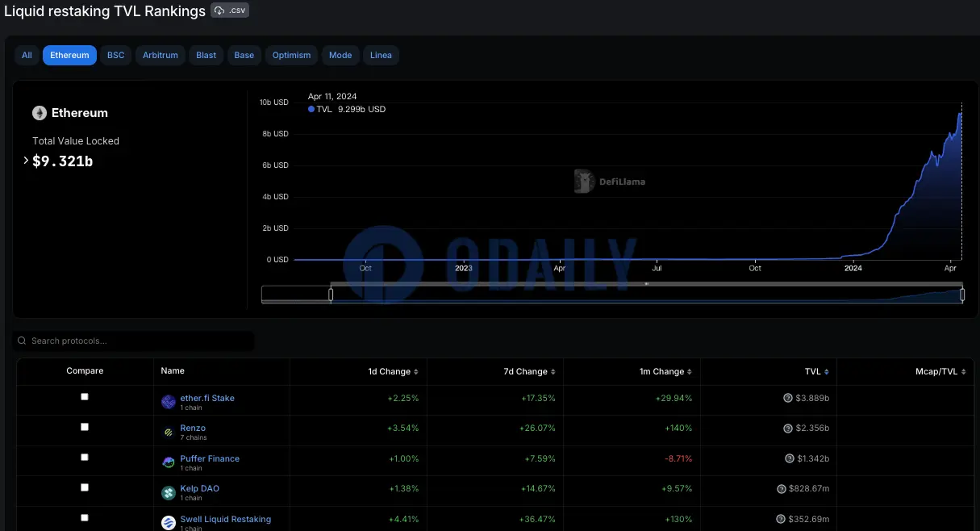Switch to the BSC chain tab
The height and width of the screenshot is (531, 980).
116,55
